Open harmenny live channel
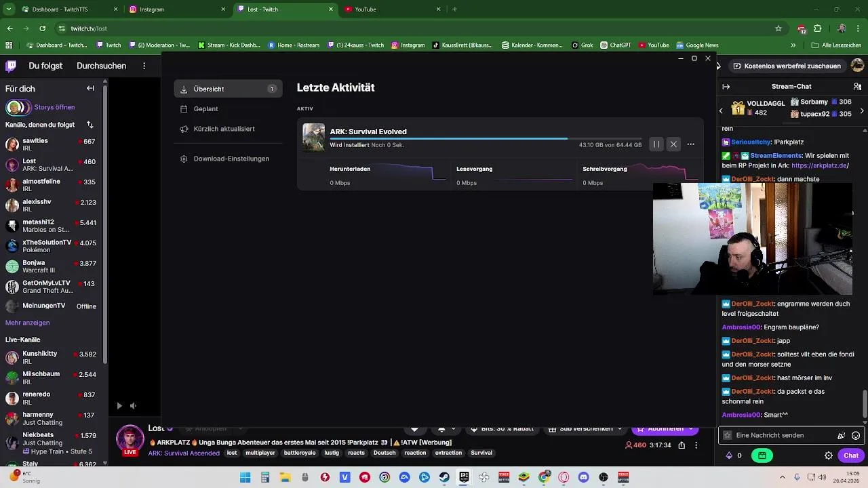The height and width of the screenshot is (488, 868). 51,418
